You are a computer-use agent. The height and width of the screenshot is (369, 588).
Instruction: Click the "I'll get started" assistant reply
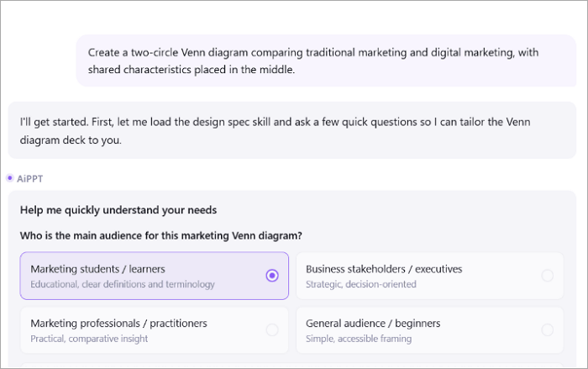tap(291, 130)
